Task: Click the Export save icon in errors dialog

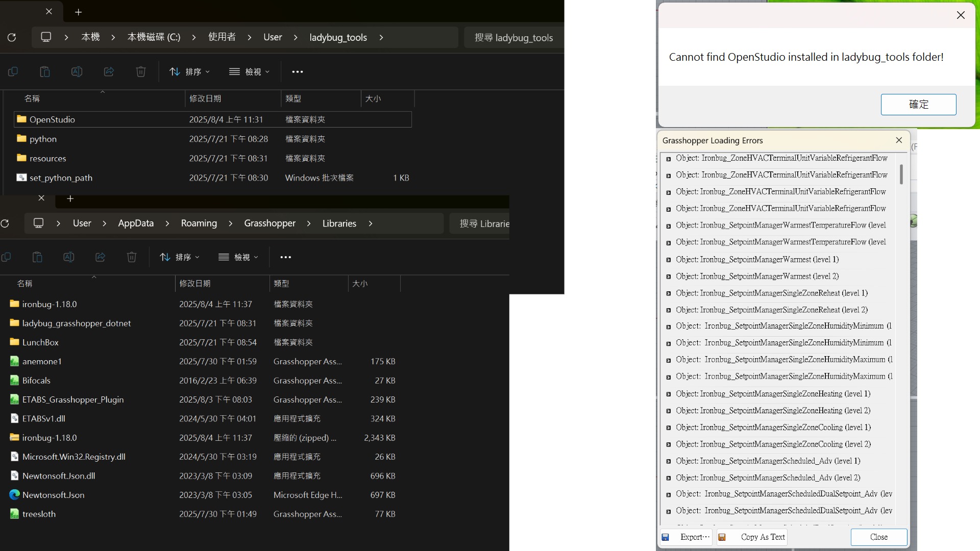Action: pos(666,537)
